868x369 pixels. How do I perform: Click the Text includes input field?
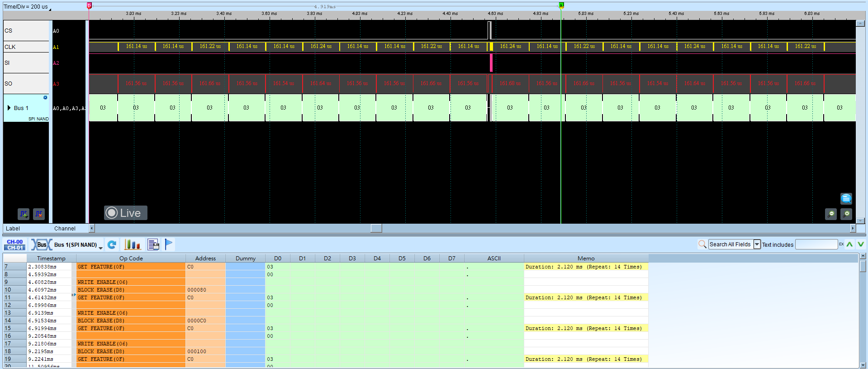[816, 244]
